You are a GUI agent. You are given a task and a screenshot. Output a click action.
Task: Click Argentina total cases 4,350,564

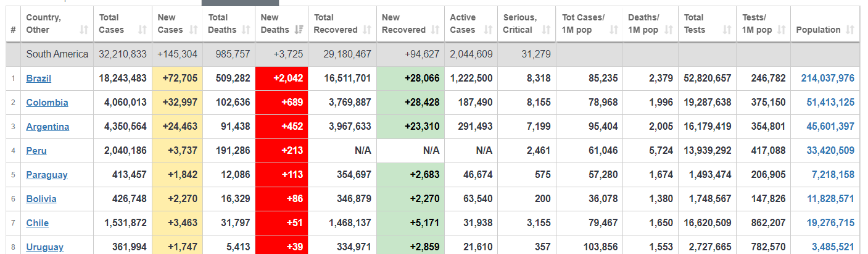[123, 127]
